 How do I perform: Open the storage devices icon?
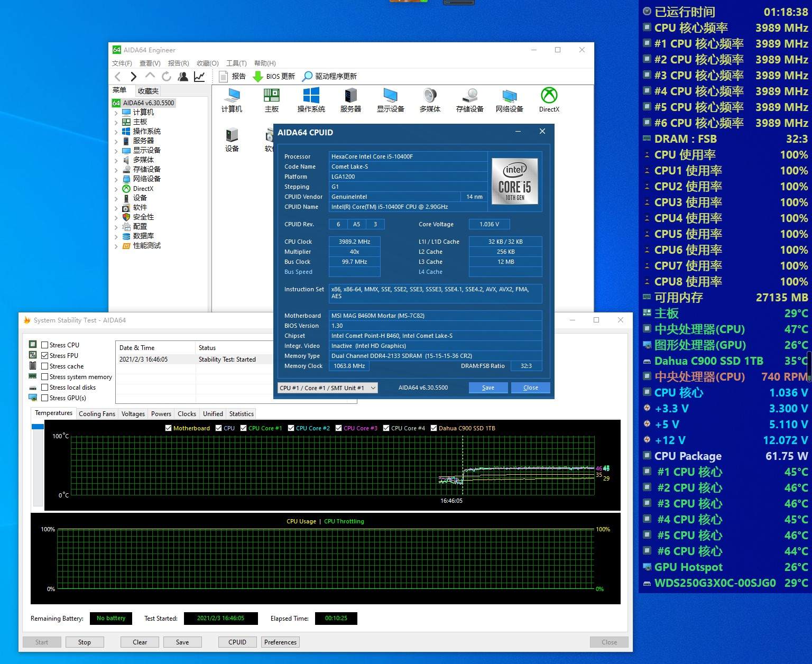[x=469, y=96]
